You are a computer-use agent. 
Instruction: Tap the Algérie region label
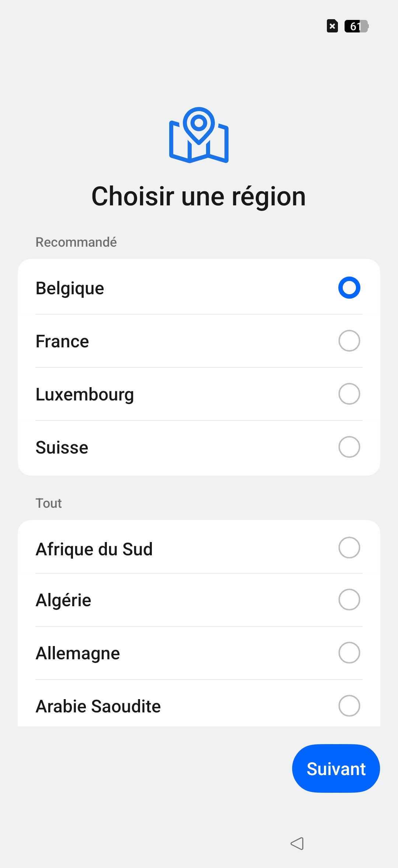(x=63, y=600)
